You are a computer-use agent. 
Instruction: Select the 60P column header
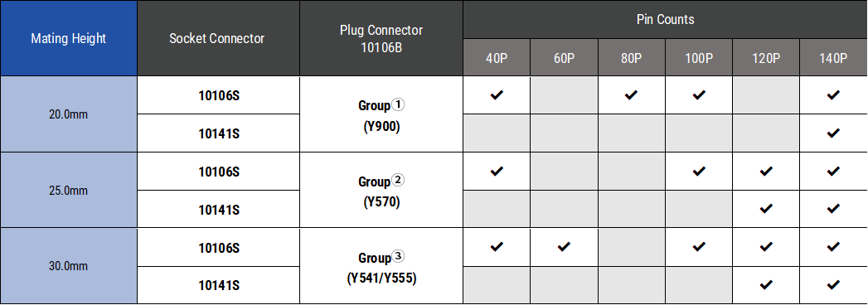[x=564, y=57]
